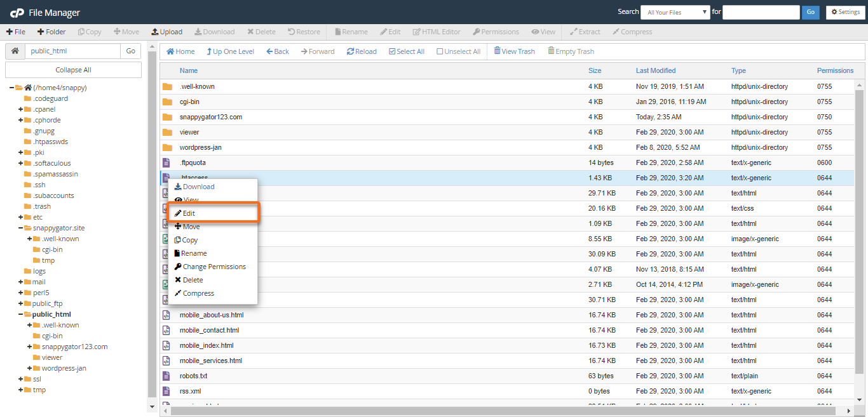Click Select All to mark all files

click(x=406, y=51)
